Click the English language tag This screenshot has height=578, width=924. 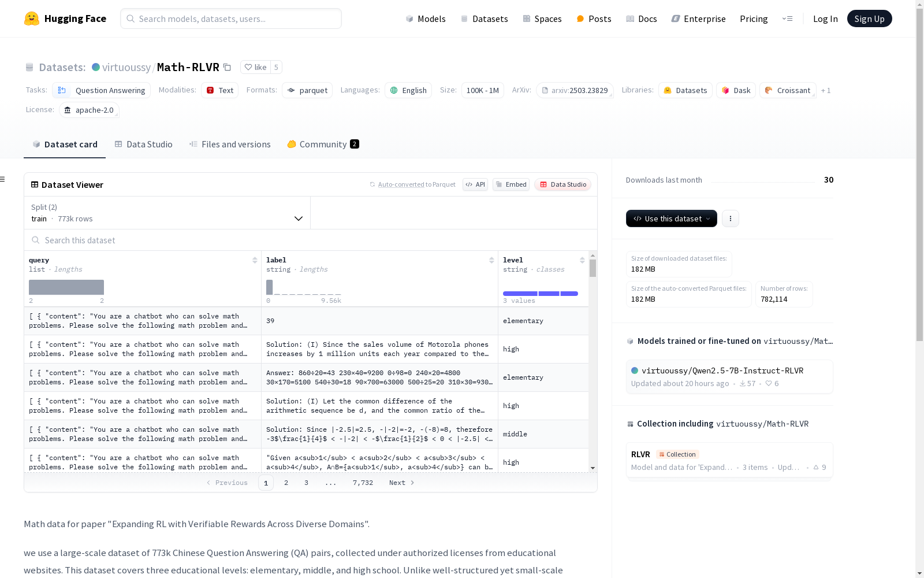(x=408, y=90)
